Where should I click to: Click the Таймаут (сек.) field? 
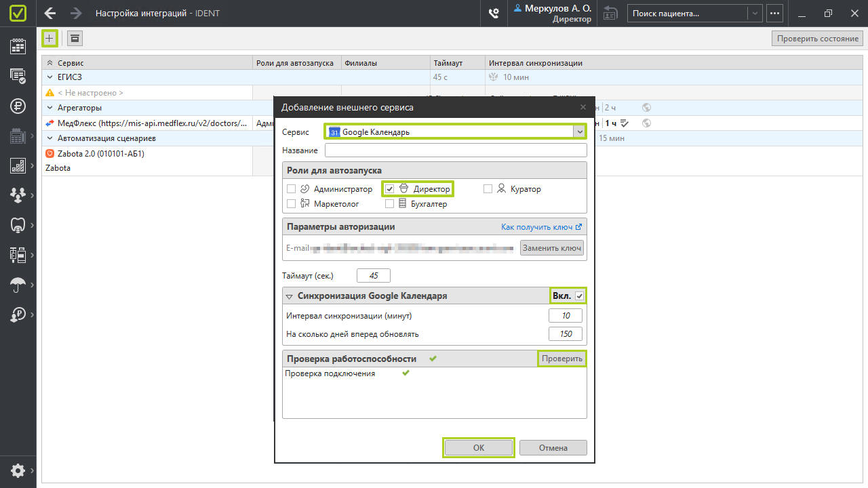[373, 276]
